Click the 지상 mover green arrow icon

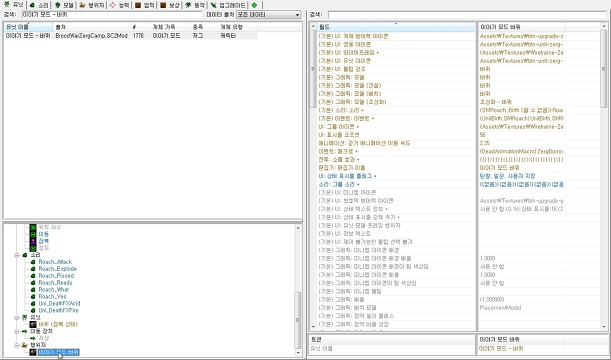click(x=33, y=338)
